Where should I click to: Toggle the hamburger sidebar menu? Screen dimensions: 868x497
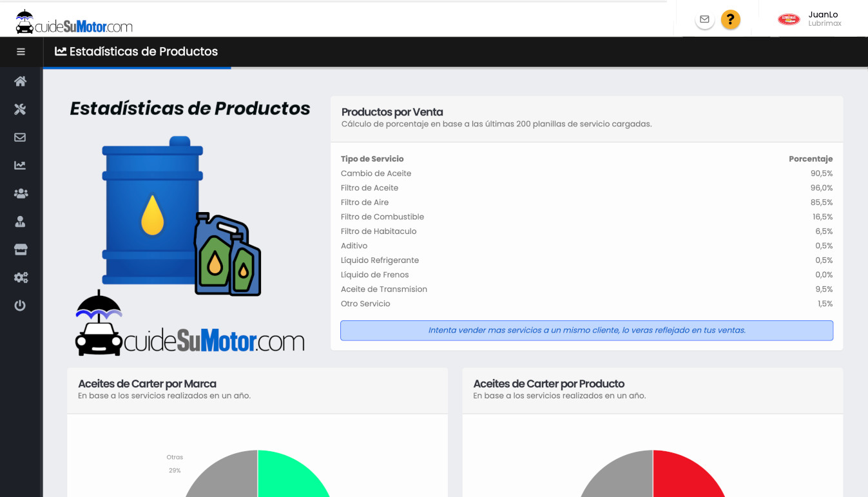click(x=21, y=52)
